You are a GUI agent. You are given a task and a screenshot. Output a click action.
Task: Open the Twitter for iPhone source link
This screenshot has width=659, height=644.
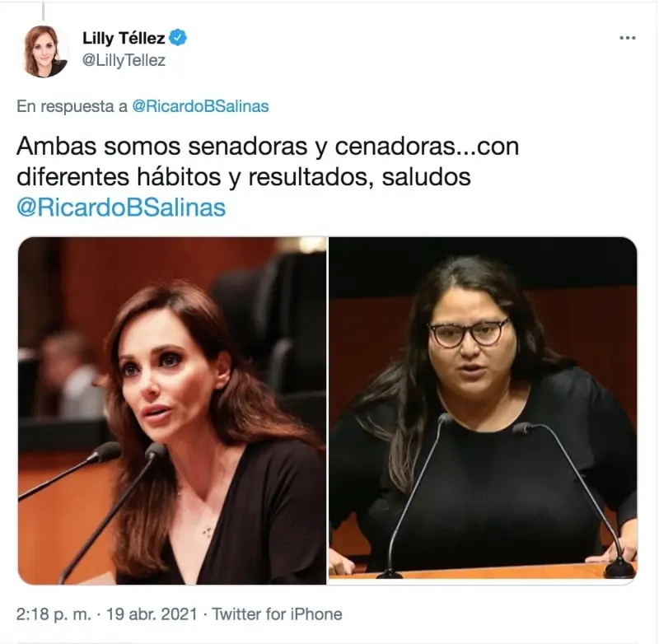[x=277, y=614]
